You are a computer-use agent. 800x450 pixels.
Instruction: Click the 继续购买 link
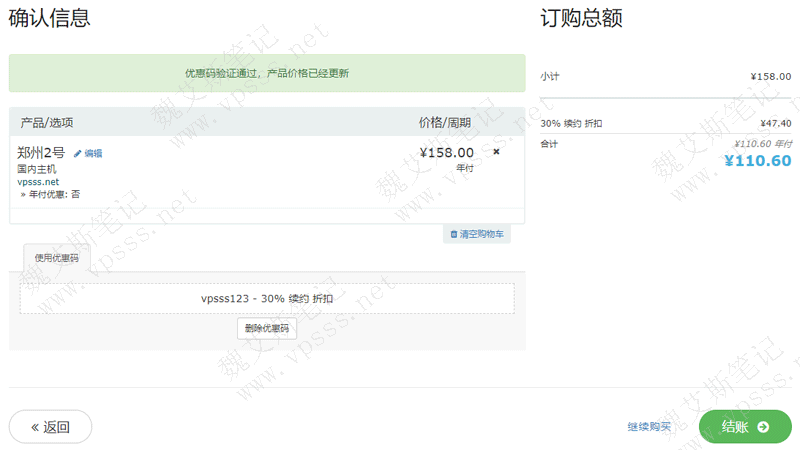point(649,427)
